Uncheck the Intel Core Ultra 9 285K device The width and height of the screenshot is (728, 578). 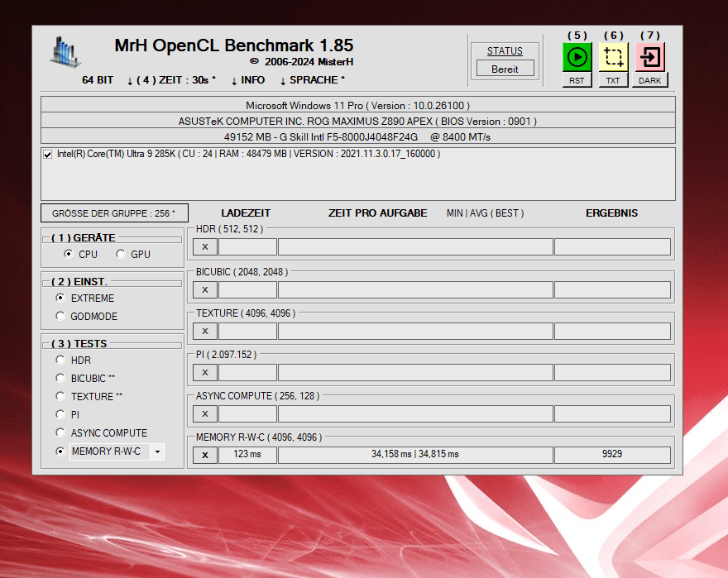tap(48, 154)
